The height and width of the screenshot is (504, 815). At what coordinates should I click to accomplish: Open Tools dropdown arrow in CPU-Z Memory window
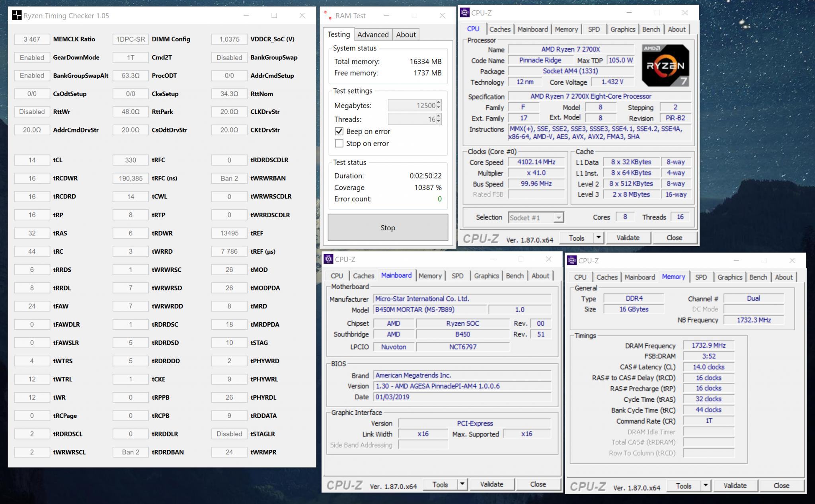pyautogui.click(x=706, y=486)
